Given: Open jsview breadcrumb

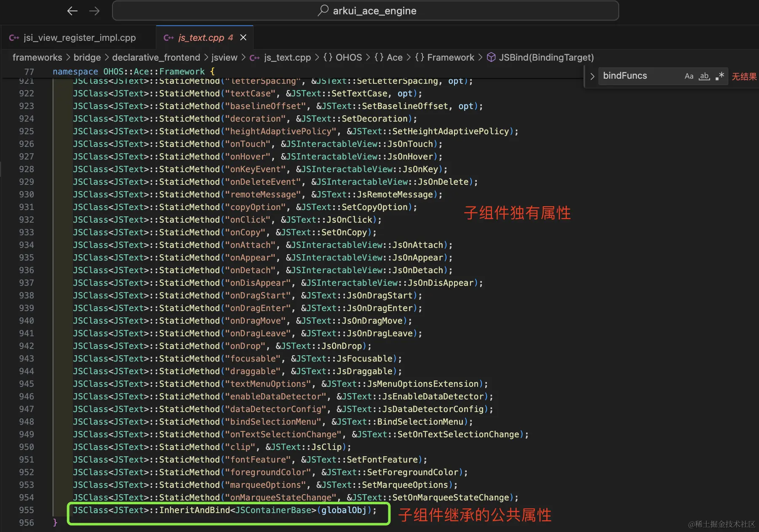Looking at the screenshot, I should 224,57.
